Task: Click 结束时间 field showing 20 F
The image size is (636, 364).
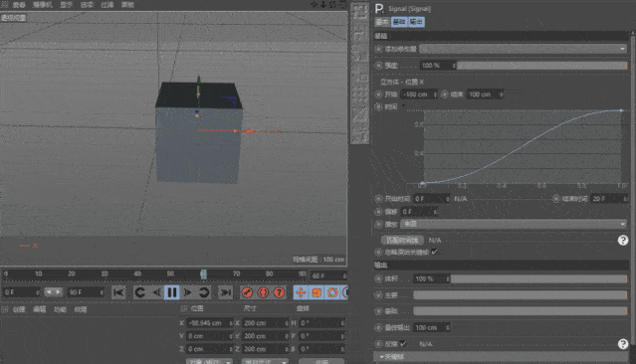Action: (610, 199)
